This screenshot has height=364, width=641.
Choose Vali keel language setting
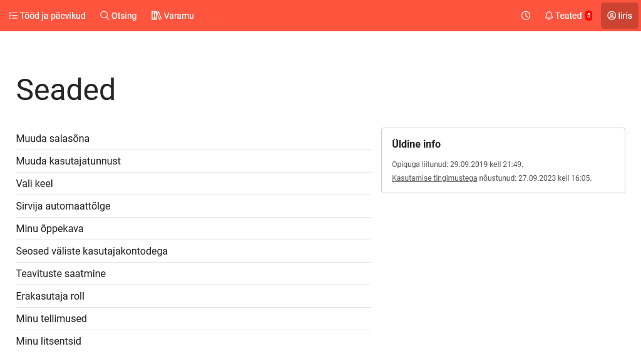tap(34, 184)
